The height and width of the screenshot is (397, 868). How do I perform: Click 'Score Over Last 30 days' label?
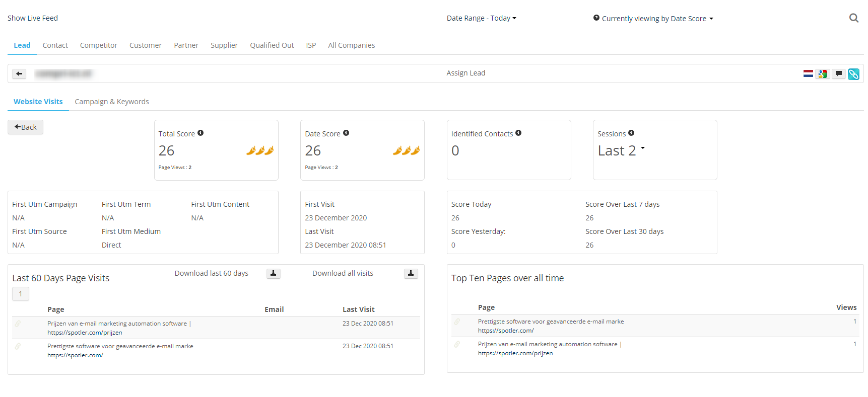[624, 231]
